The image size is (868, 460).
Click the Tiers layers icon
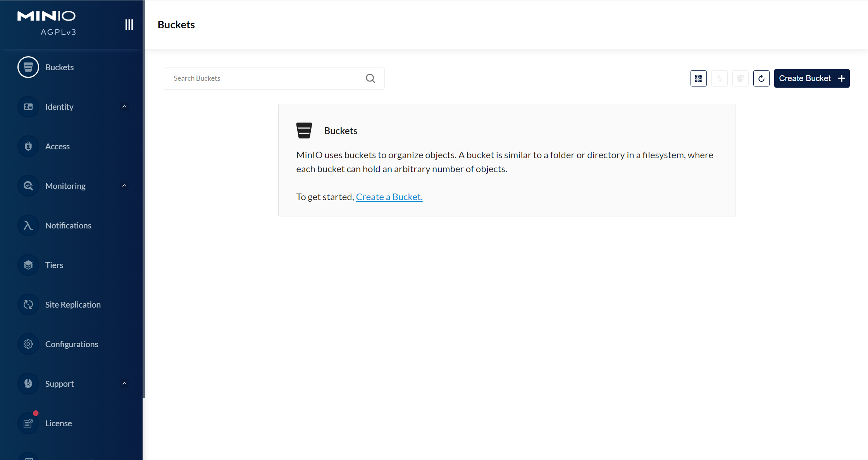[x=28, y=265]
